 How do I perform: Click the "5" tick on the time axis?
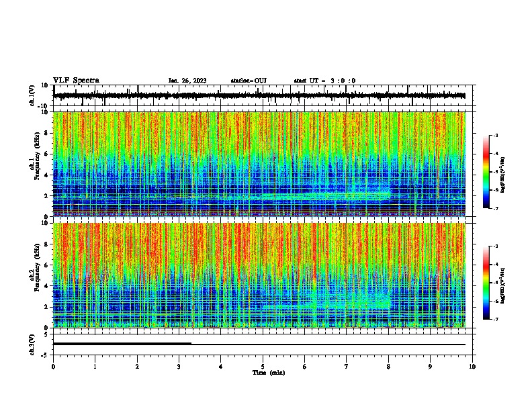(x=263, y=367)
